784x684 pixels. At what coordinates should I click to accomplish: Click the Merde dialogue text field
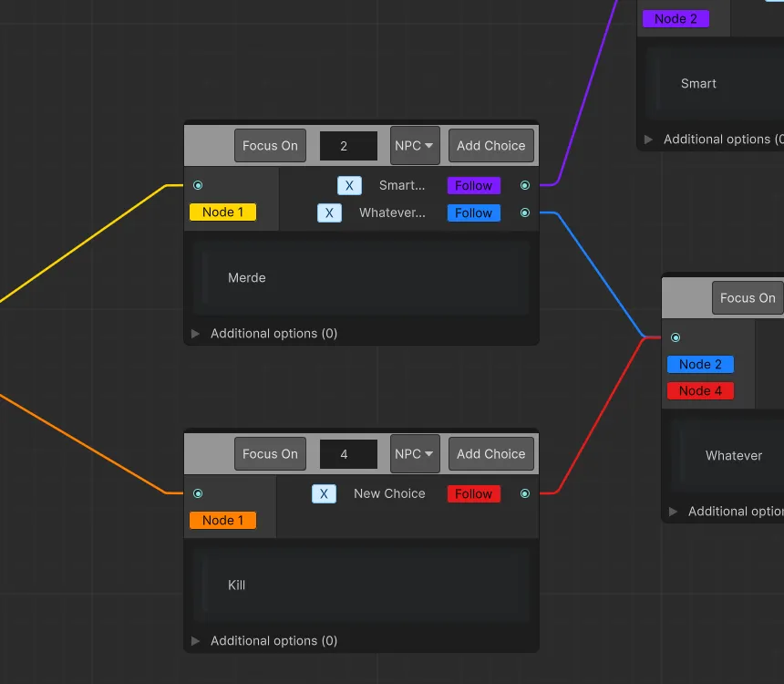[x=360, y=278]
